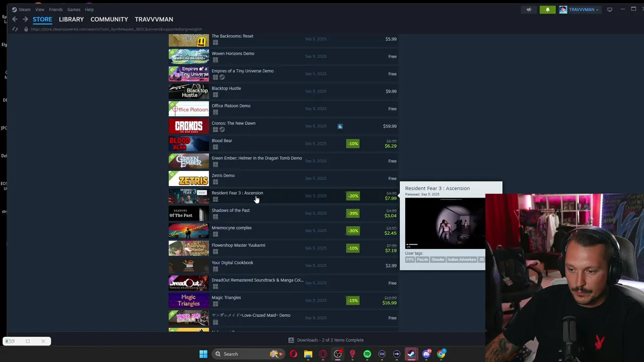Open Love-Crazed Maid Demo listing
Image resolution: width=644 pixels, height=362 pixels.
(283, 318)
